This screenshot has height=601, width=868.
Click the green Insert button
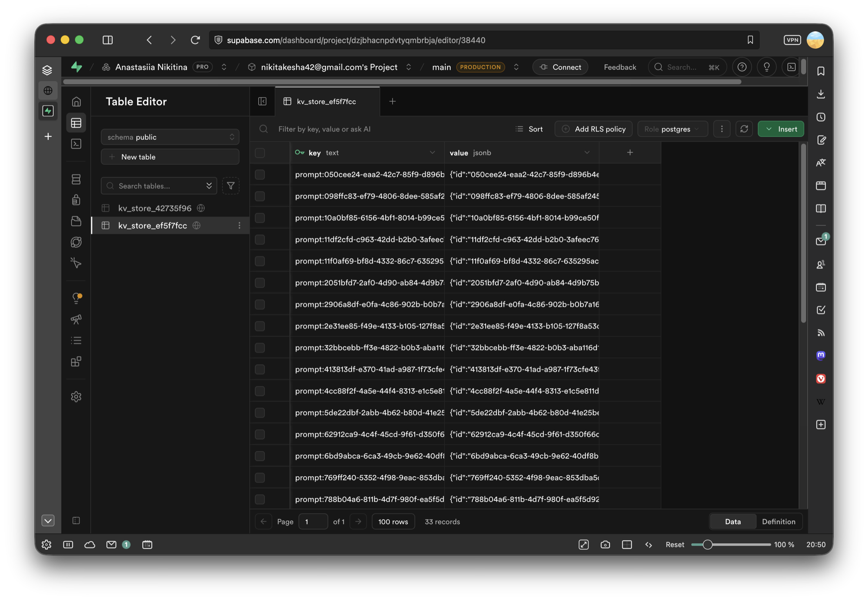coord(781,129)
